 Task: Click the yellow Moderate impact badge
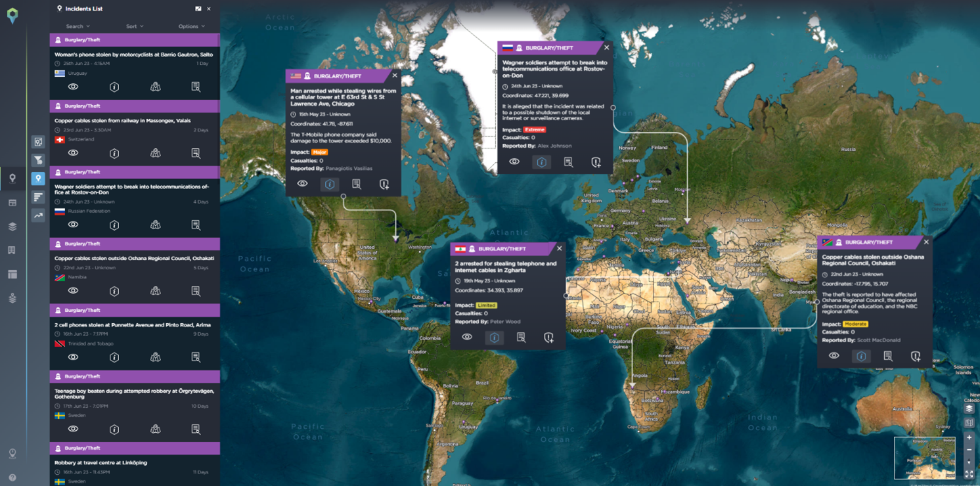(x=855, y=324)
